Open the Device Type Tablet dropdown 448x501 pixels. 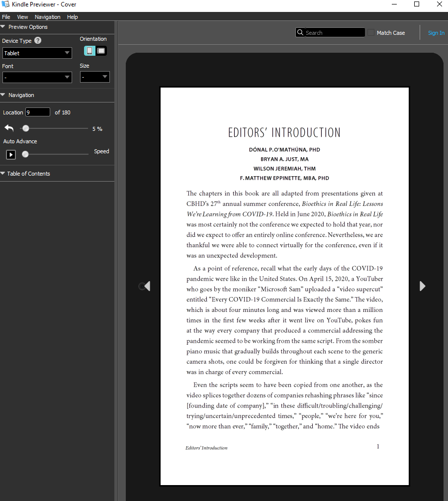pos(37,53)
